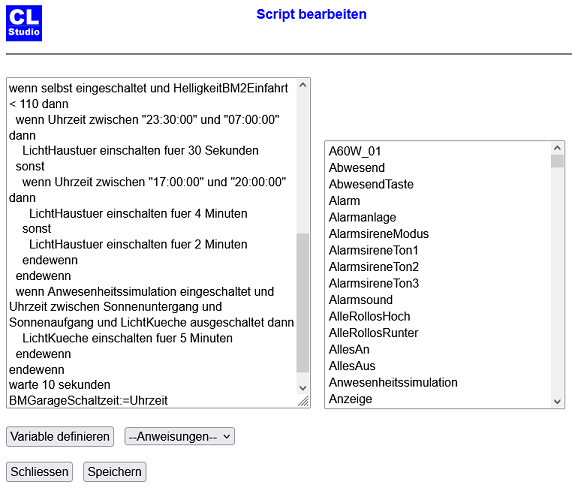Viewport: 572px width, 494px height.
Task: Select AllesAus from the list
Action: coord(352,366)
